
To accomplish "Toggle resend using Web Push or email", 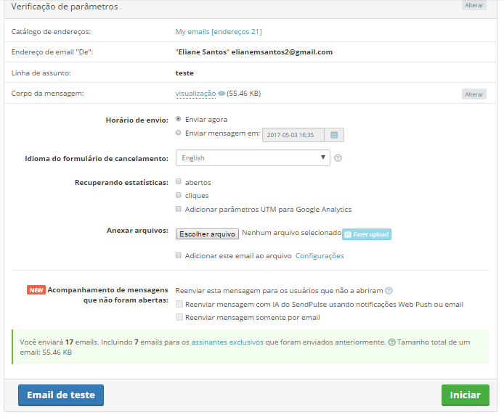I will [x=179, y=304].
